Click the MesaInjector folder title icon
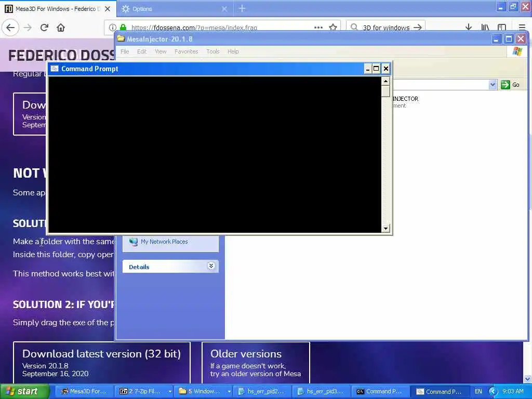The height and width of the screenshot is (399, 532). pos(121,38)
